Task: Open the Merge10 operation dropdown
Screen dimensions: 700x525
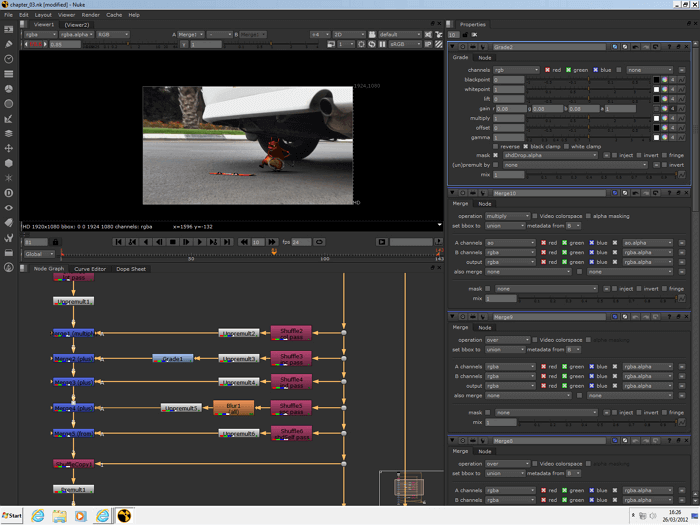Action: (508, 216)
